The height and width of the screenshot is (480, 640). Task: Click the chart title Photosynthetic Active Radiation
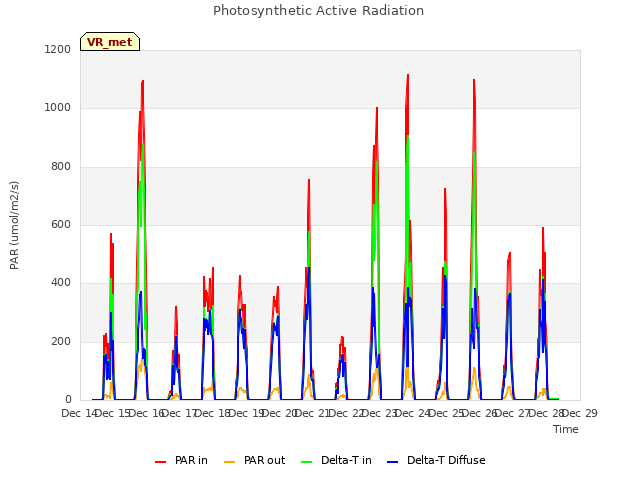(x=318, y=11)
